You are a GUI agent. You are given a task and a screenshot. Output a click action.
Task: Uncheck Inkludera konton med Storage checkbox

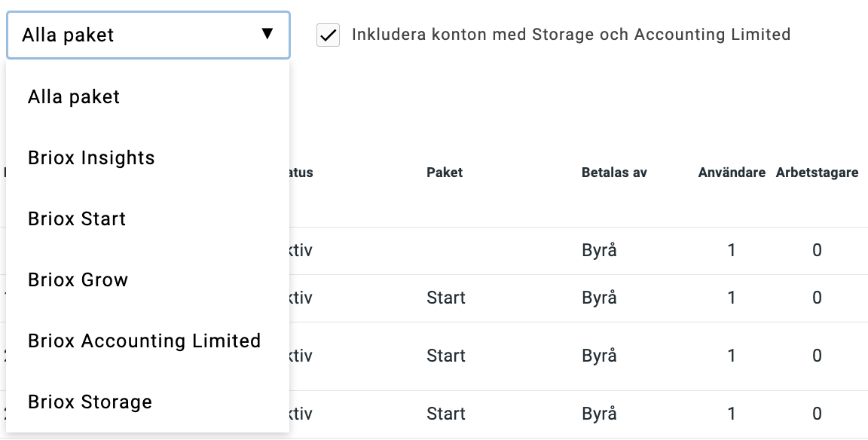tap(329, 35)
